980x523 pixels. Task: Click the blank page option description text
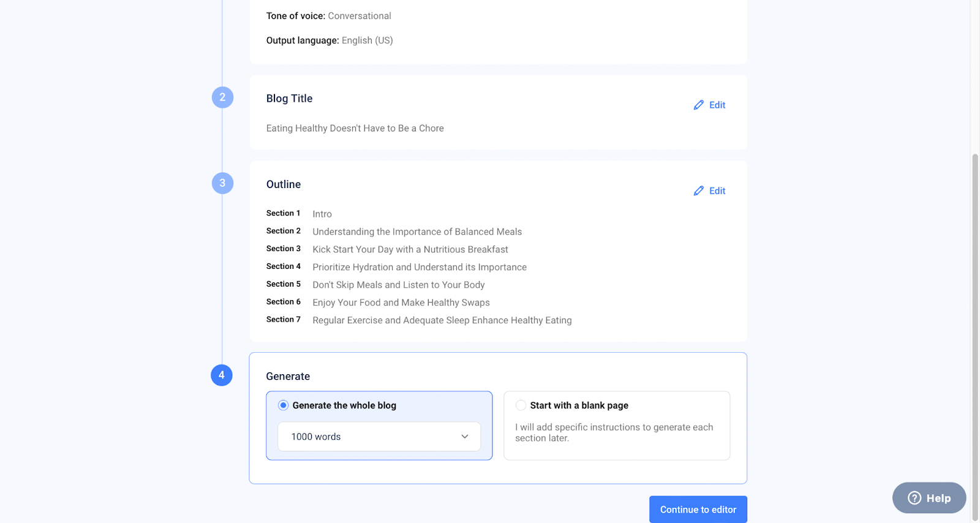click(614, 432)
